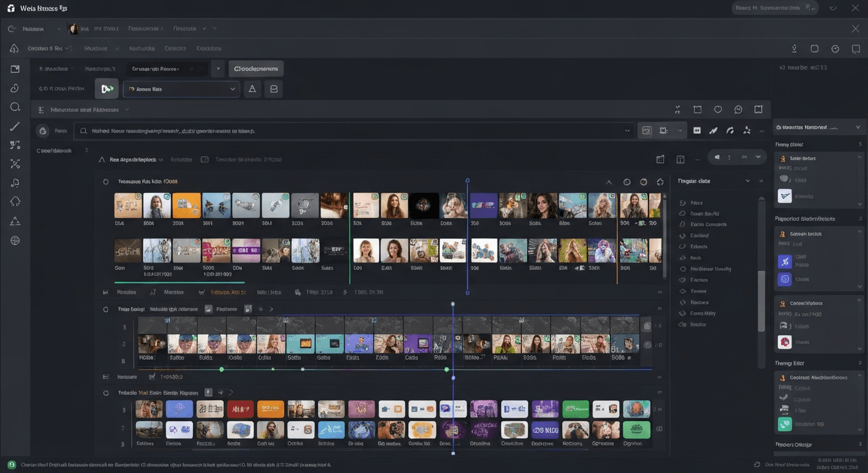
Task: Toggle the record circle beside the Panes field
Action: (x=43, y=131)
